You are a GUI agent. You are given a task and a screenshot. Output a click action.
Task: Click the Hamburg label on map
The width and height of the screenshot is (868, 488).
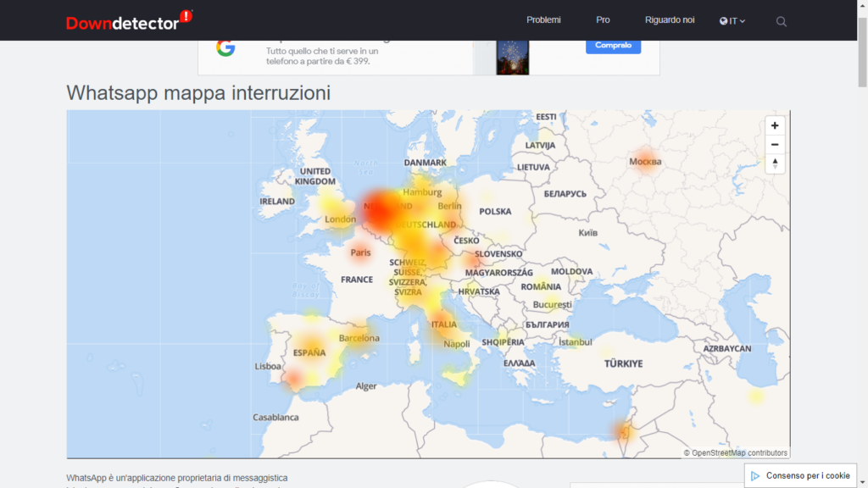tap(422, 192)
